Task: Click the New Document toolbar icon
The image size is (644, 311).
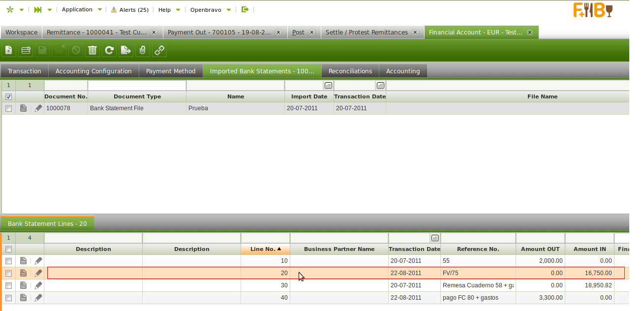Action: point(8,50)
